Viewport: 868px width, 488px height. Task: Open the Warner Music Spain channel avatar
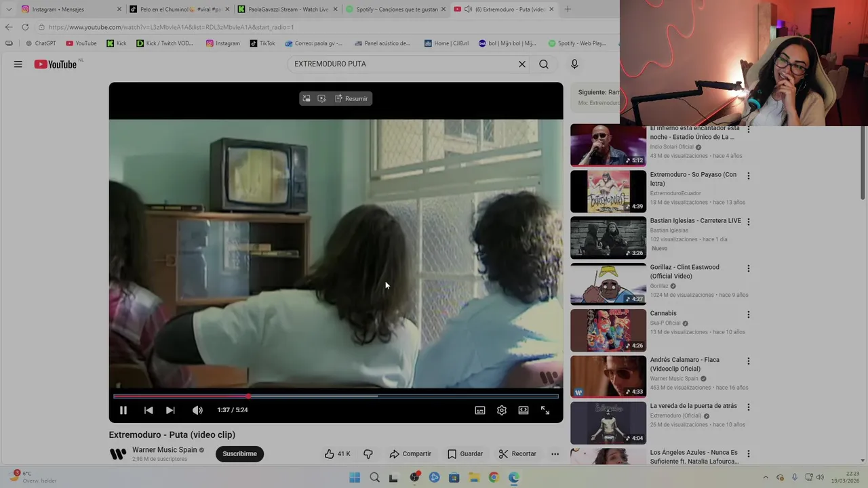tap(118, 454)
